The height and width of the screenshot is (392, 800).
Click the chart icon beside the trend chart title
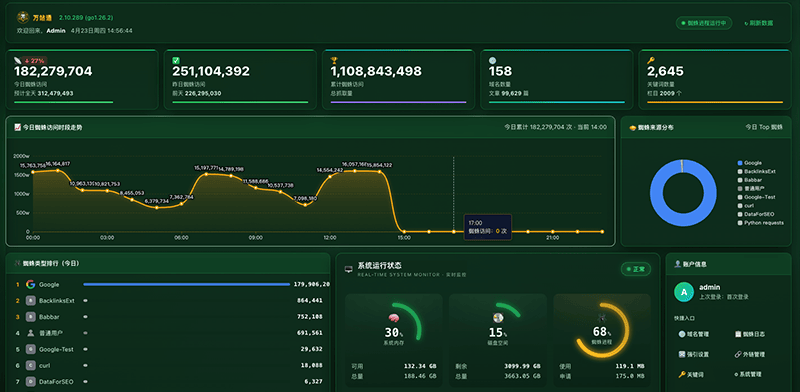[x=17, y=127]
